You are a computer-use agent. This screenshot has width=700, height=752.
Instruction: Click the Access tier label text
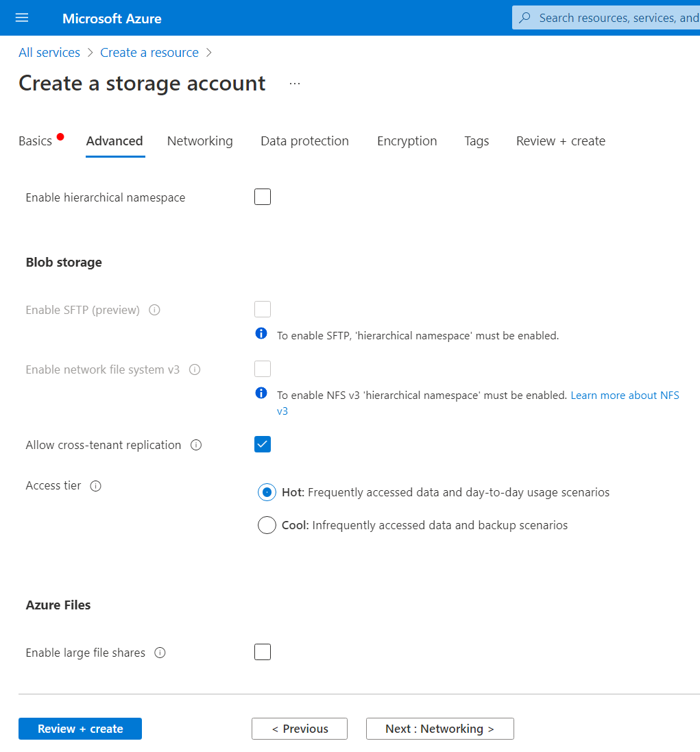point(53,486)
